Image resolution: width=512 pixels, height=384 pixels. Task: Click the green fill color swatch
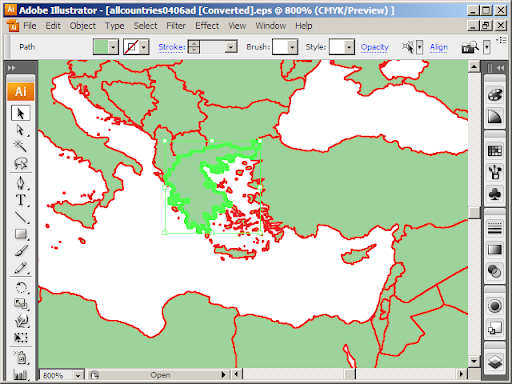(x=101, y=47)
